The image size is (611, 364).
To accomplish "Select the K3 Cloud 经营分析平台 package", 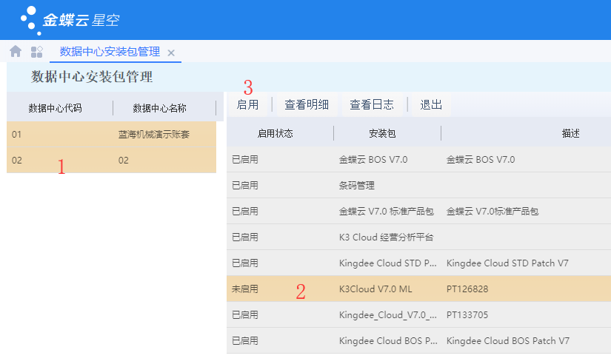I will pos(386,237).
